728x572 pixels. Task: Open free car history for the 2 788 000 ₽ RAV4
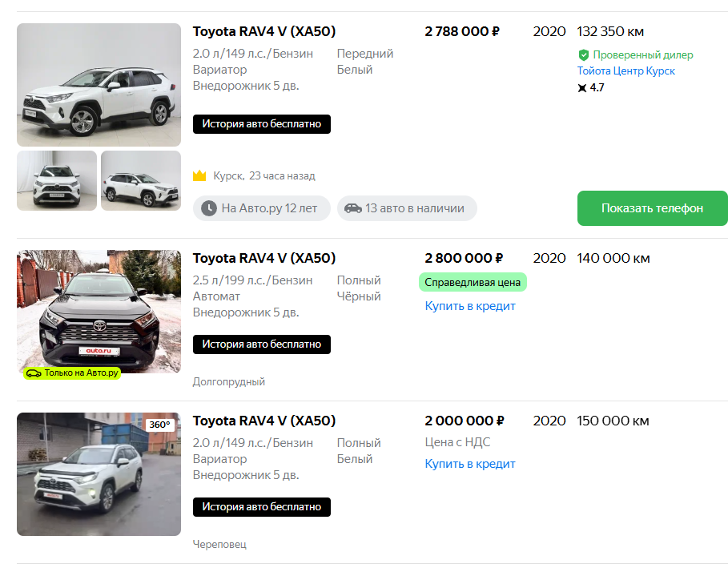point(262,124)
